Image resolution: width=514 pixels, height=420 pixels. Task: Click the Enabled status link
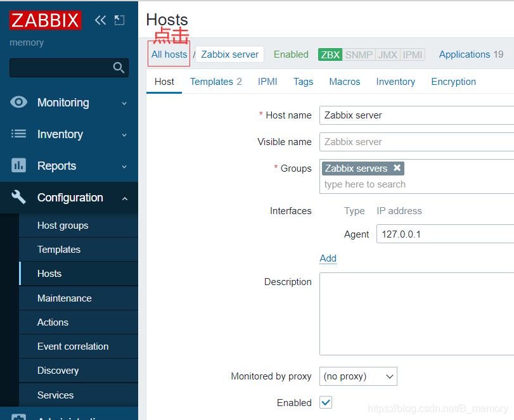tap(291, 54)
